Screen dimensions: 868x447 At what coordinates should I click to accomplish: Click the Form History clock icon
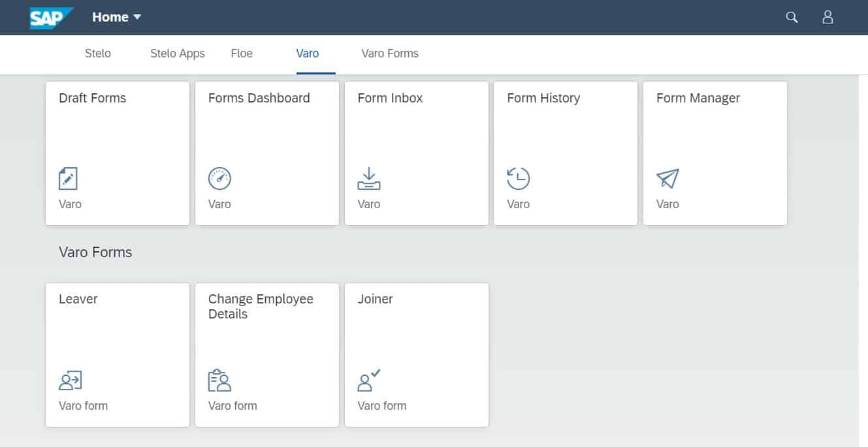pos(519,178)
